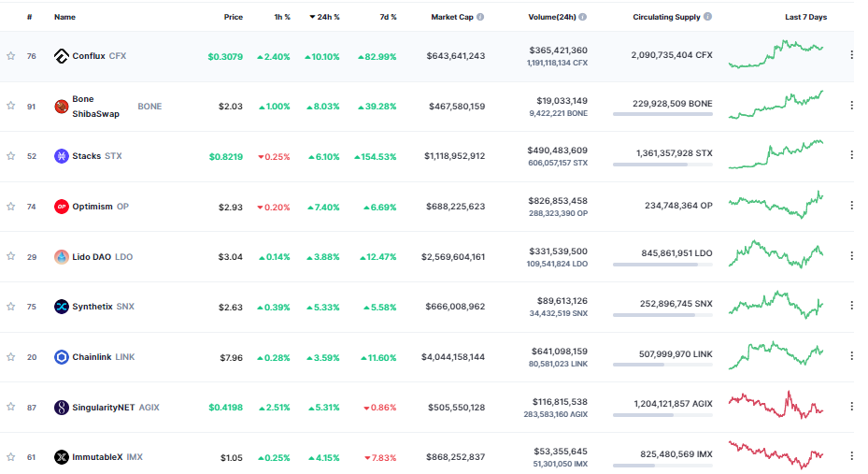
Task: Open Market Cap info tooltip icon
Action: [480, 17]
